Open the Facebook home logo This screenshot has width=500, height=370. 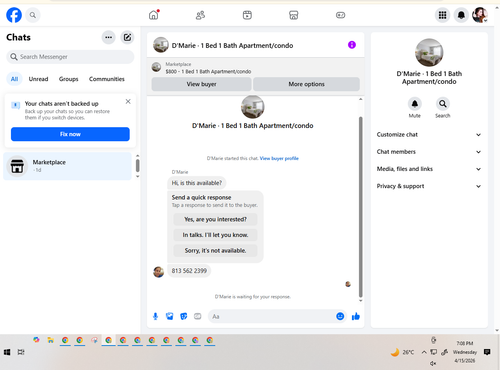click(x=14, y=15)
